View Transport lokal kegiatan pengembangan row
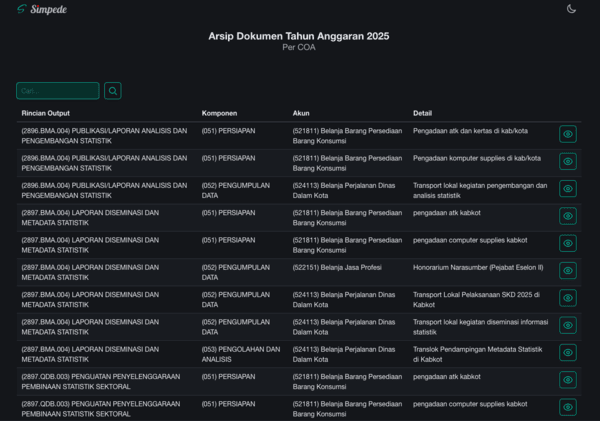This screenshot has height=421, width=600. (x=567, y=189)
